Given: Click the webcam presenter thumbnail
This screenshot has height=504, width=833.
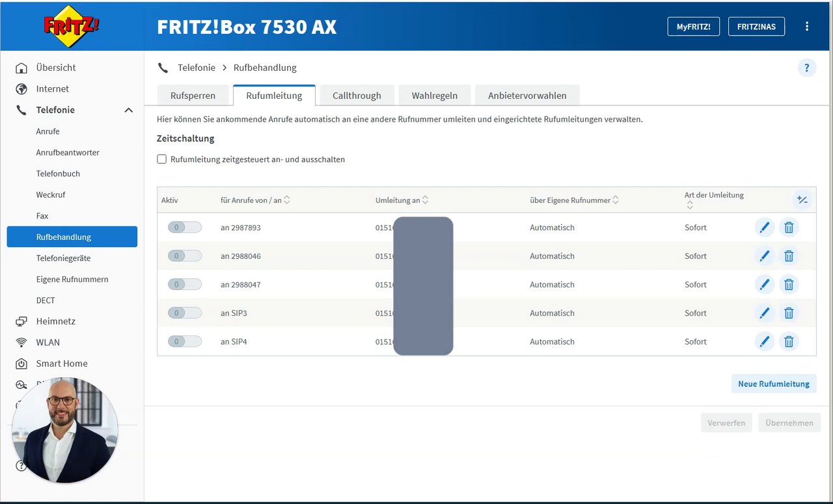Looking at the screenshot, I should (64, 430).
